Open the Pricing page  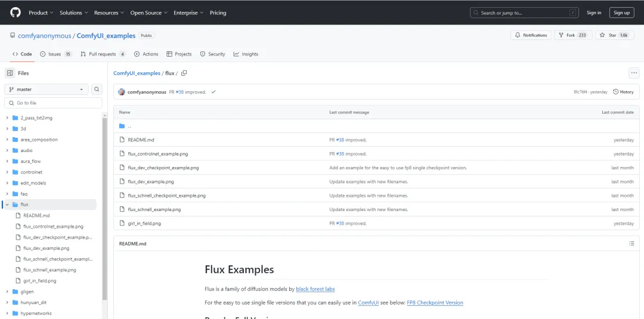(218, 13)
